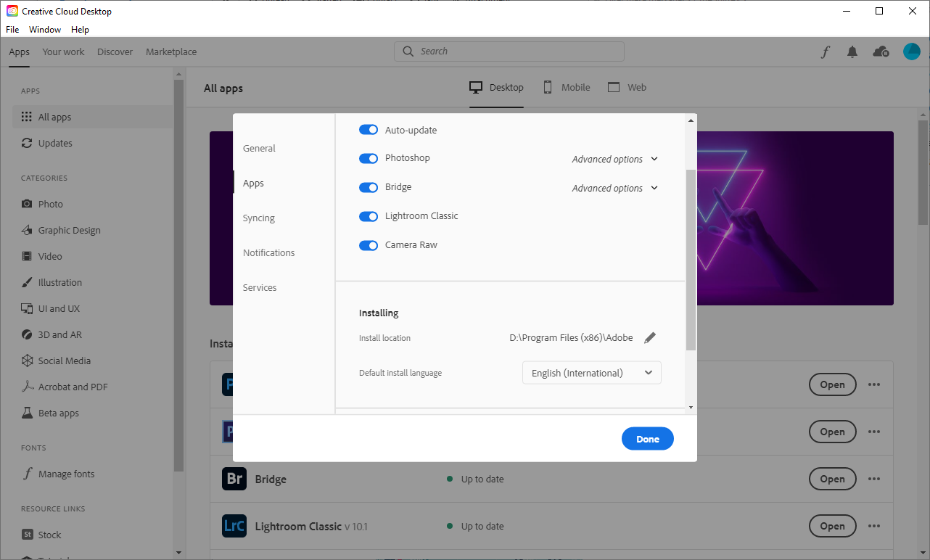Click the Mobile tab label
Screen dimensions: 930x560
[x=576, y=87]
